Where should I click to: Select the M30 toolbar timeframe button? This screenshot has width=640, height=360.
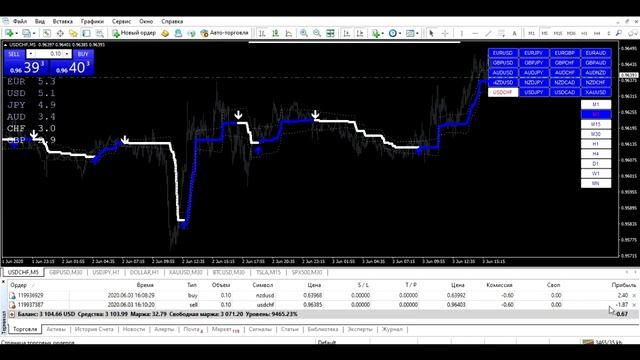(571, 33)
